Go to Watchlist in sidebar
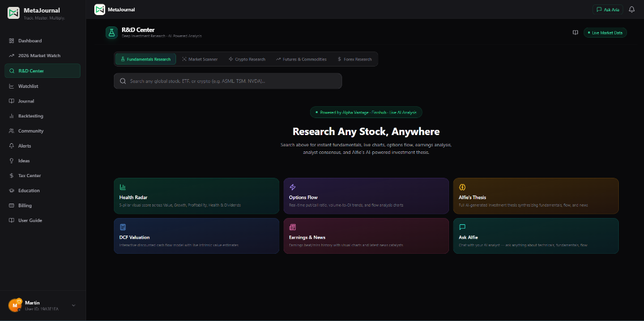Image resolution: width=644 pixels, height=321 pixels. tap(42, 86)
